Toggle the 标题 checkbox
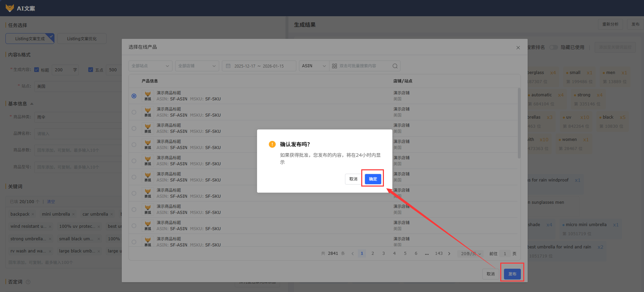This screenshot has width=644, height=292. click(37, 70)
